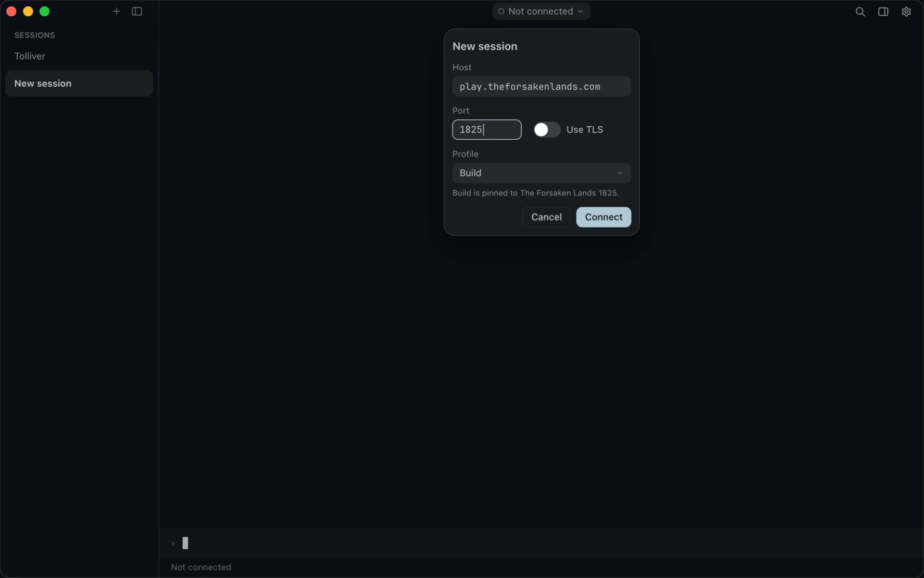
Task: Open search with magnifier icon
Action: click(860, 12)
